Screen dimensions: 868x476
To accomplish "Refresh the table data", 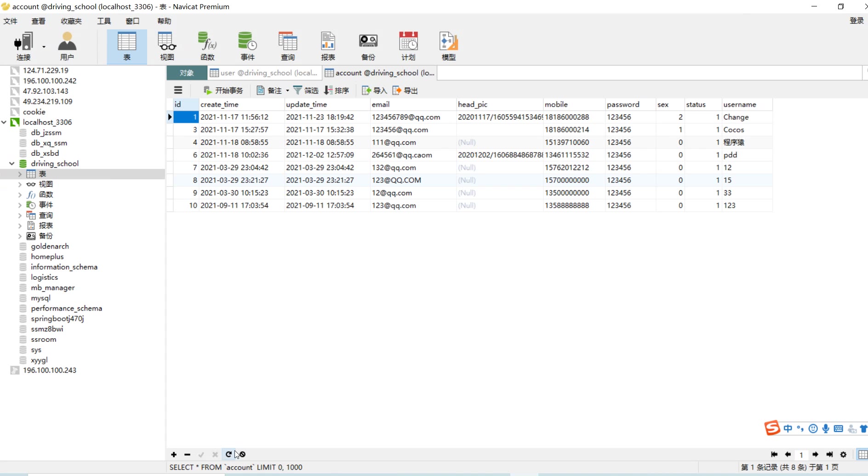I will click(x=228, y=454).
